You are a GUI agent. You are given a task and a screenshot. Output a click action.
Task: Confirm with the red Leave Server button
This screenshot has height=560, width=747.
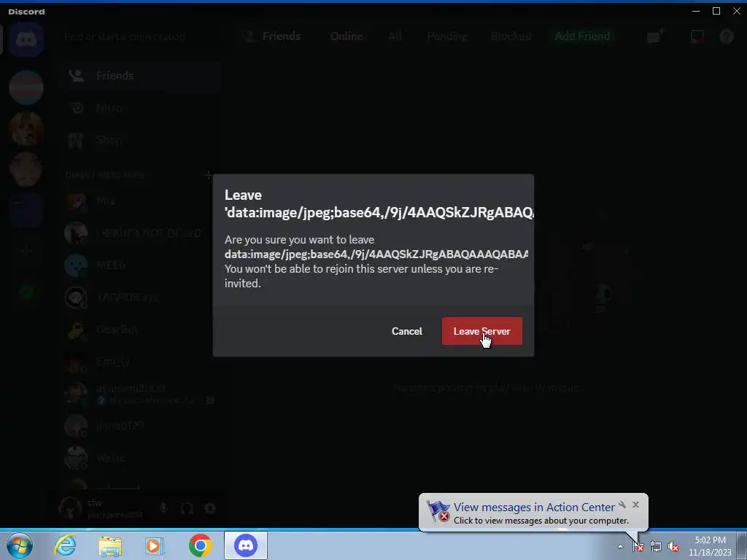481,331
